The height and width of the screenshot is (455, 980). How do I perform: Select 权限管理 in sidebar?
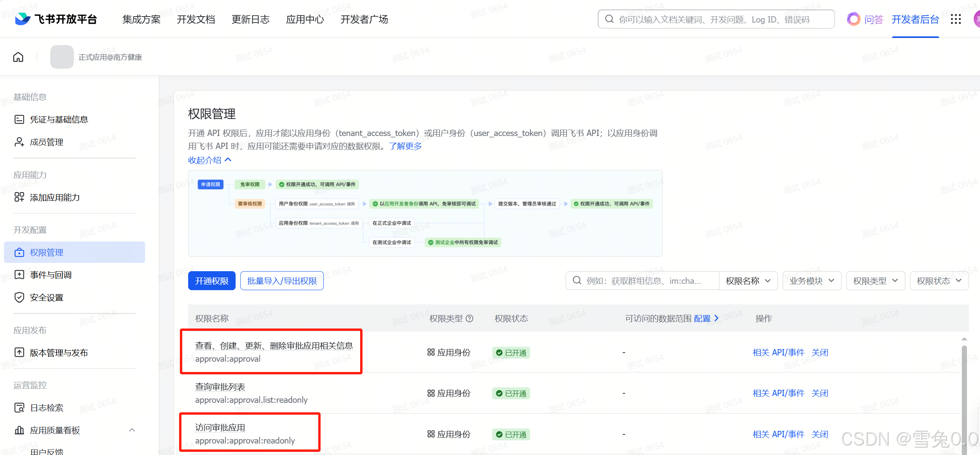pyautogui.click(x=74, y=252)
